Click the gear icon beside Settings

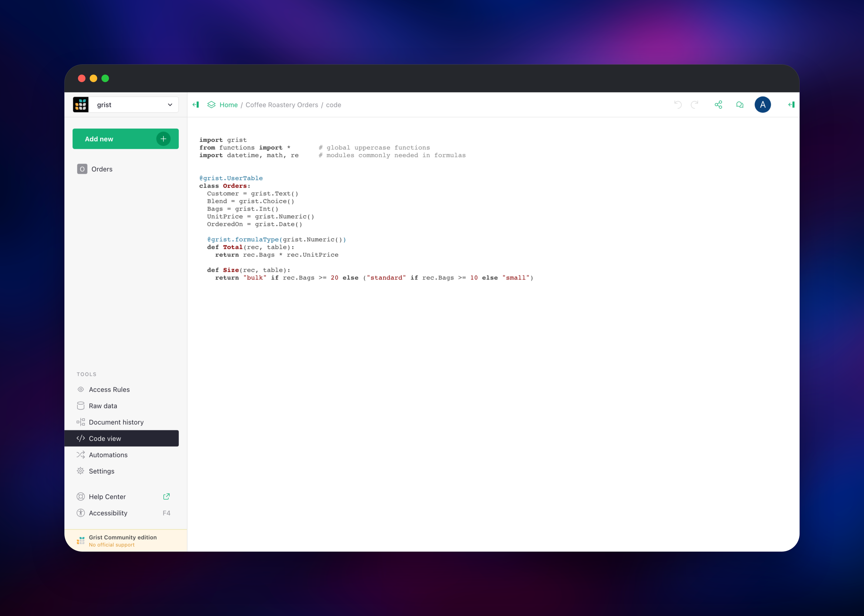point(80,471)
